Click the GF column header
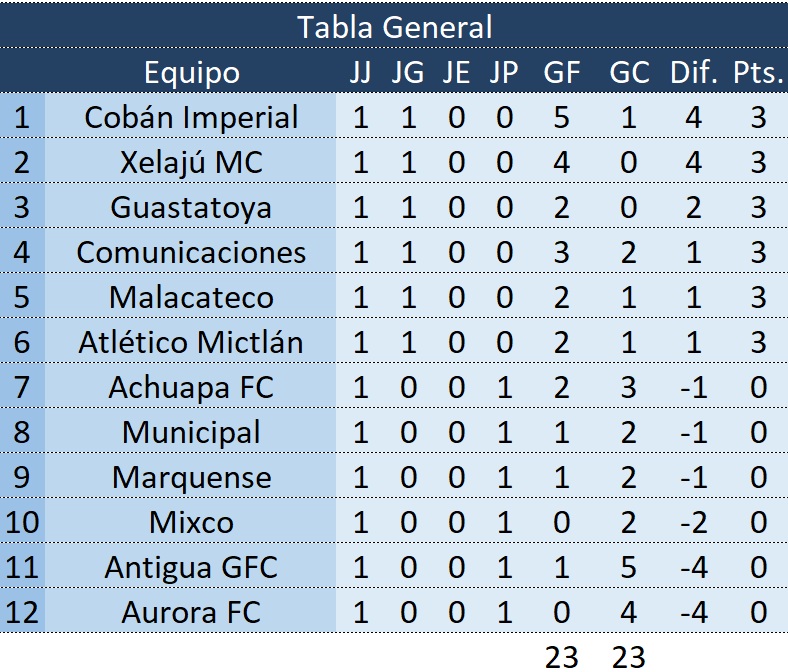 click(x=561, y=72)
